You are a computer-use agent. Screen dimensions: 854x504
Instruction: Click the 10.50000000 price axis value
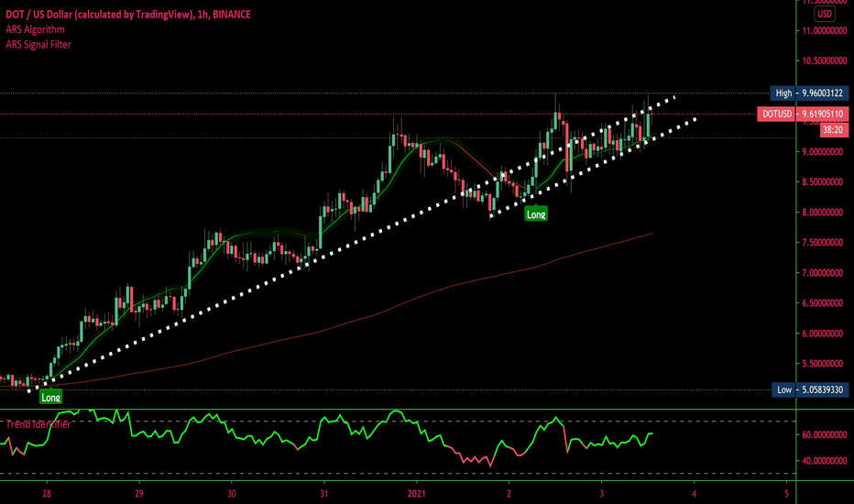(825, 60)
